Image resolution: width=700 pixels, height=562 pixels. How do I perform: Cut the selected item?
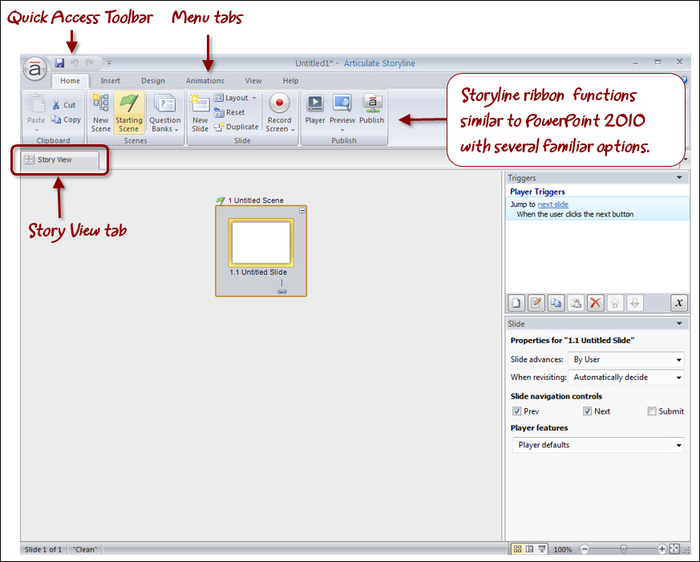click(64, 105)
